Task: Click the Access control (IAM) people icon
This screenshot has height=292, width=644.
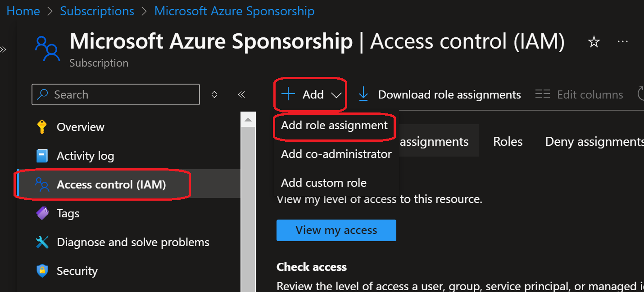Action: (x=42, y=184)
